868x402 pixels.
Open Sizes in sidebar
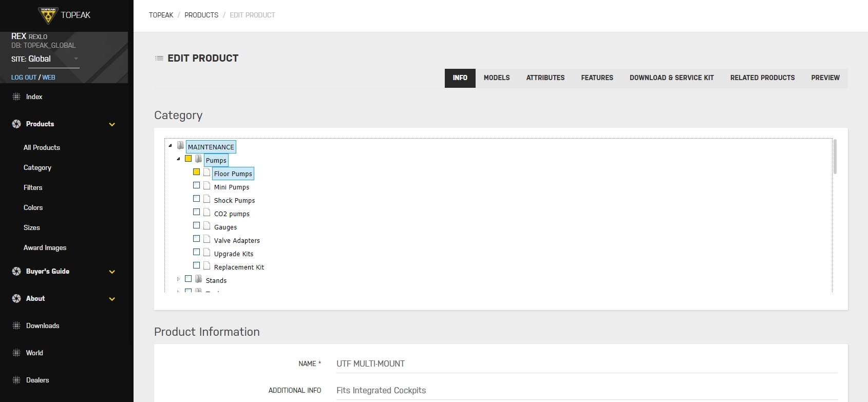[x=32, y=227]
